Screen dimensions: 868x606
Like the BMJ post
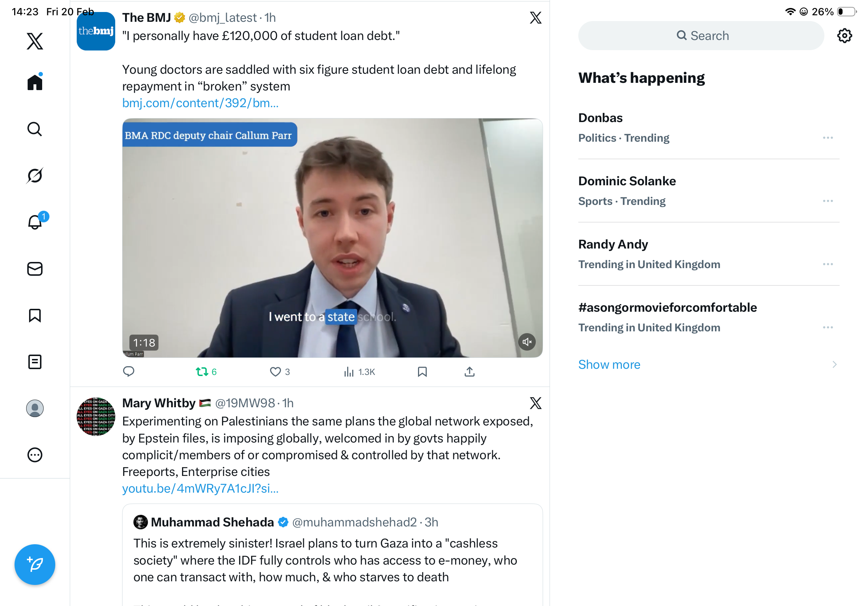click(x=275, y=372)
